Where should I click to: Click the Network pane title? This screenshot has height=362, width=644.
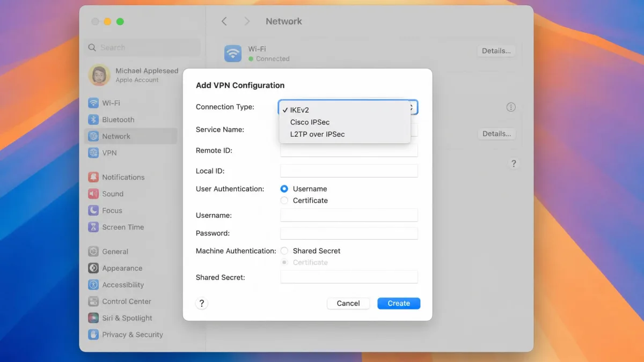click(284, 21)
